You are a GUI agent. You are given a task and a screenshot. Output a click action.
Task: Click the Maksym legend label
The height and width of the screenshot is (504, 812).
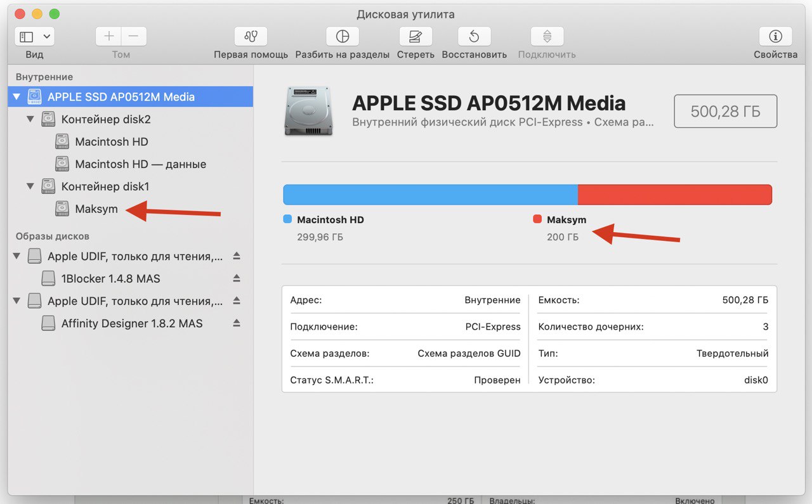566,220
